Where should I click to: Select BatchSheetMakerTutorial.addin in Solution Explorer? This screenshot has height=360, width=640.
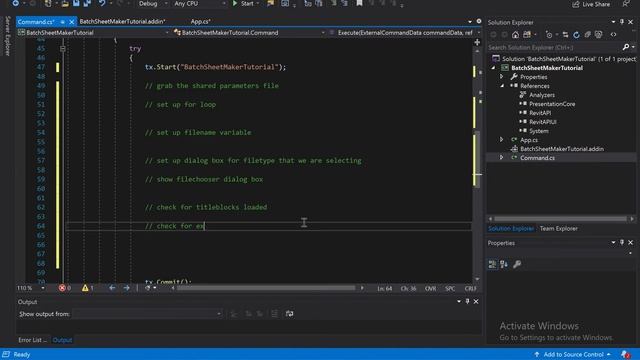(x=562, y=149)
